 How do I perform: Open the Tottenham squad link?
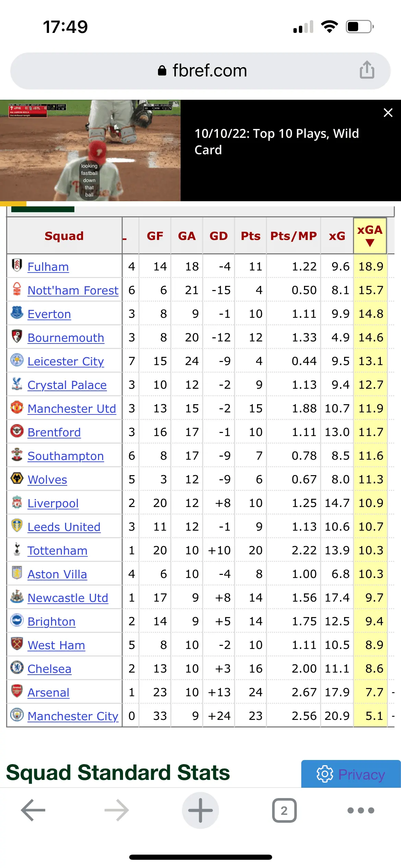(57, 551)
